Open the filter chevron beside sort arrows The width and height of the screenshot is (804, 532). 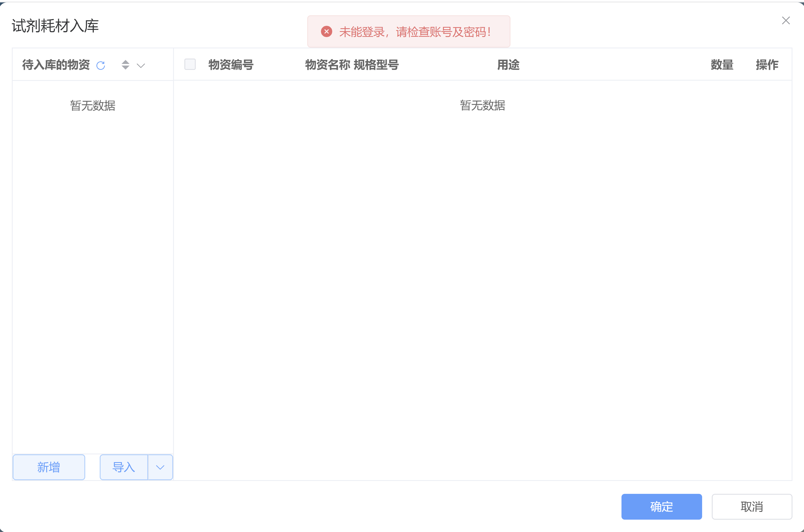coord(141,66)
